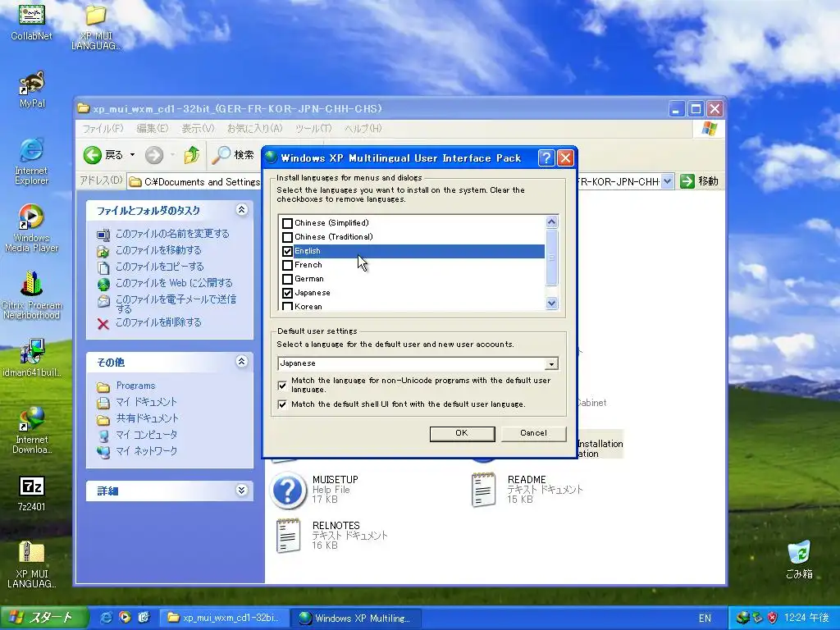This screenshot has height=630, width=840.
Task: Open Search (検索) in Explorer toolbar
Action: tap(232, 155)
